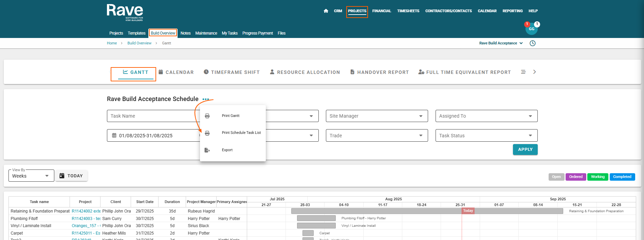644x240 pixels.
Task: Open the three-dots schedule options menu
Action: pos(206,99)
